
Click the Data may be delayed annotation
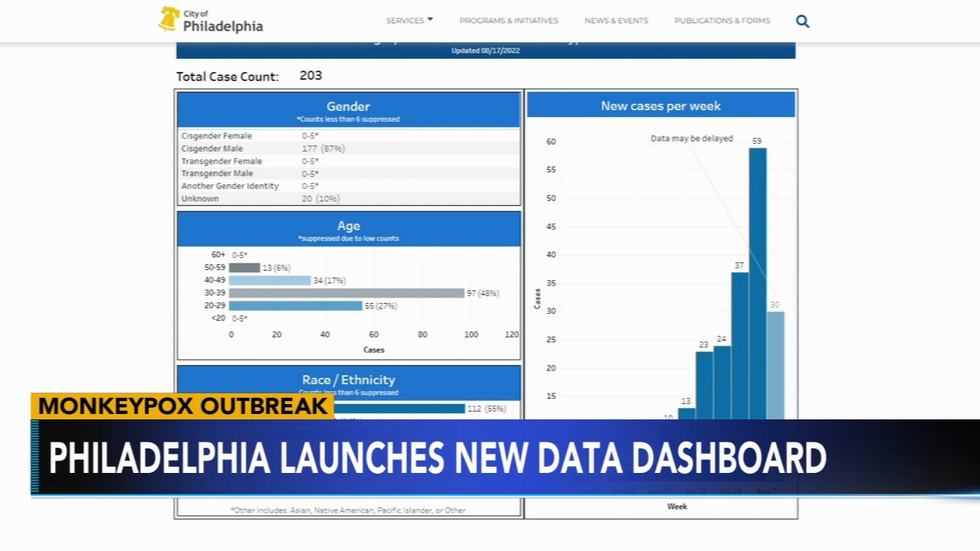[x=692, y=139]
